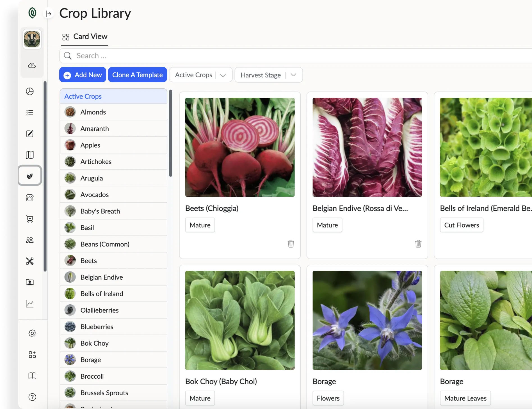Open the shopping cart sidebar icon
The width and height of the screenshot is (532, 409).
click(30, 219)
